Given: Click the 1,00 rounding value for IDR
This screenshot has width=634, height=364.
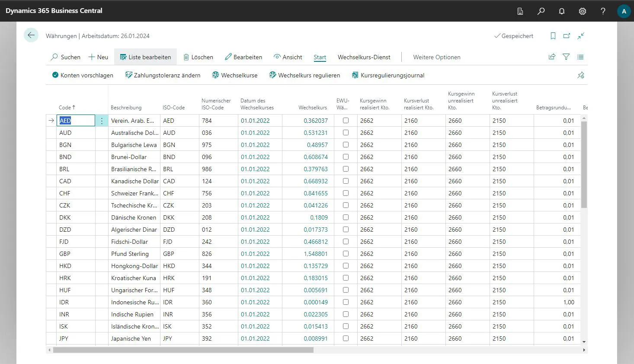Looking at the screenshot, I should (x=569, y=302).
